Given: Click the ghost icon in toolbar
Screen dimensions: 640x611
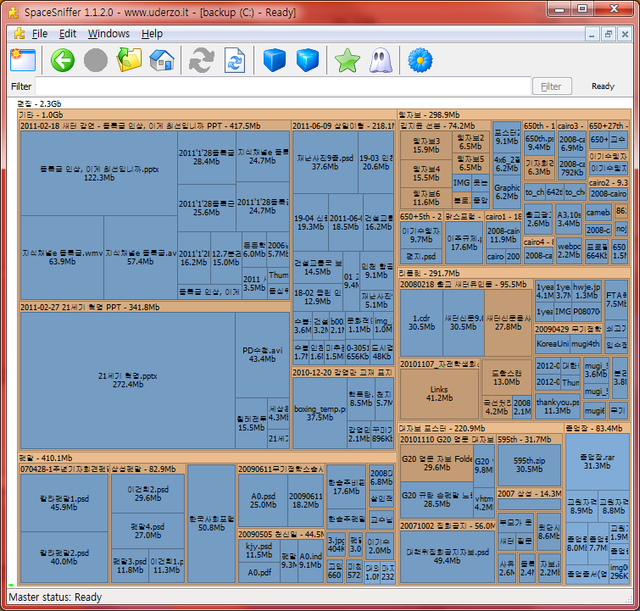Looking at the screenshot, I should pyautogui.click(x=380, y=60).
